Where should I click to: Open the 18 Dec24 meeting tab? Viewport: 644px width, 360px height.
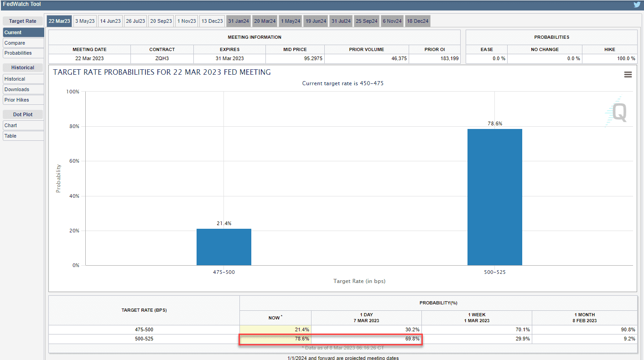point(417,21)
